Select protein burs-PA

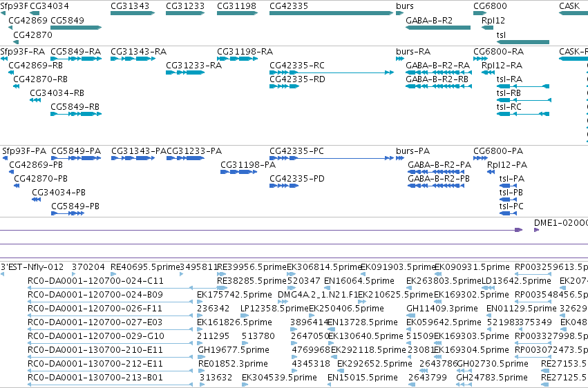click(400, 158)
